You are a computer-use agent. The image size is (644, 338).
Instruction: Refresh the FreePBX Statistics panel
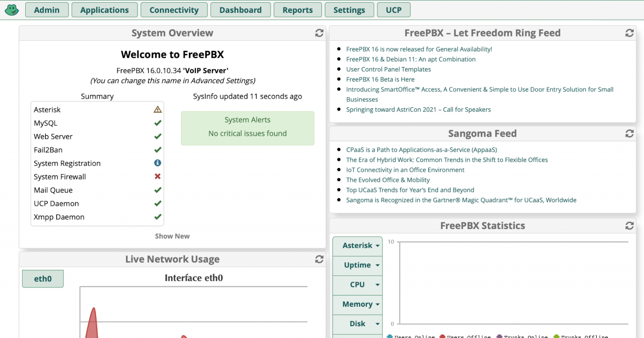pyautogui.click(x=630, y=226)
